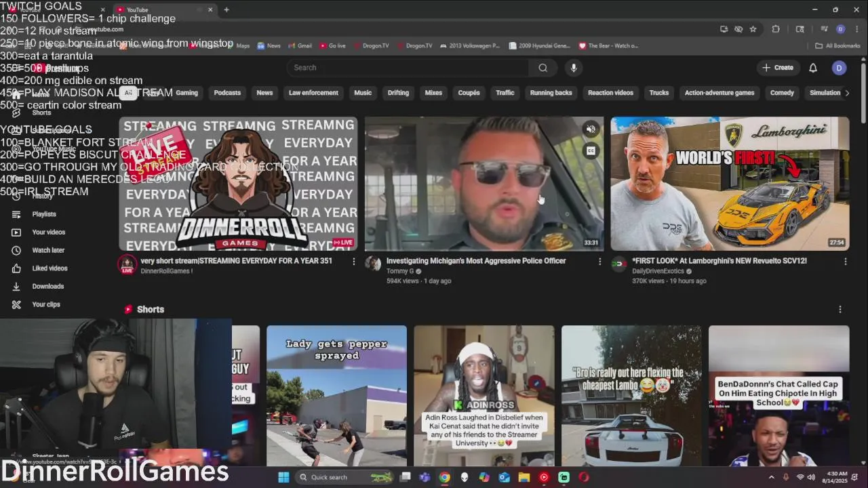Open File Explorer from taskbar
Screen dimensions: 868x488
(x=524, y=477)
